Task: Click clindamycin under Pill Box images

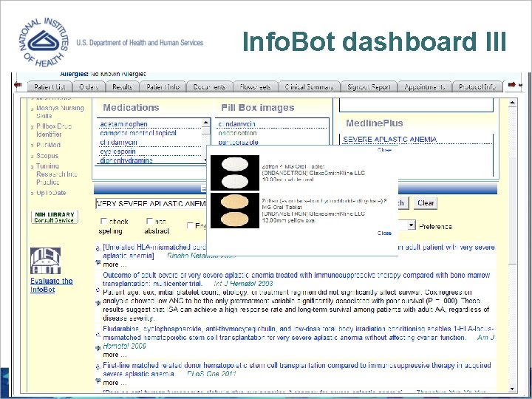Action: [x=237, y=124]
